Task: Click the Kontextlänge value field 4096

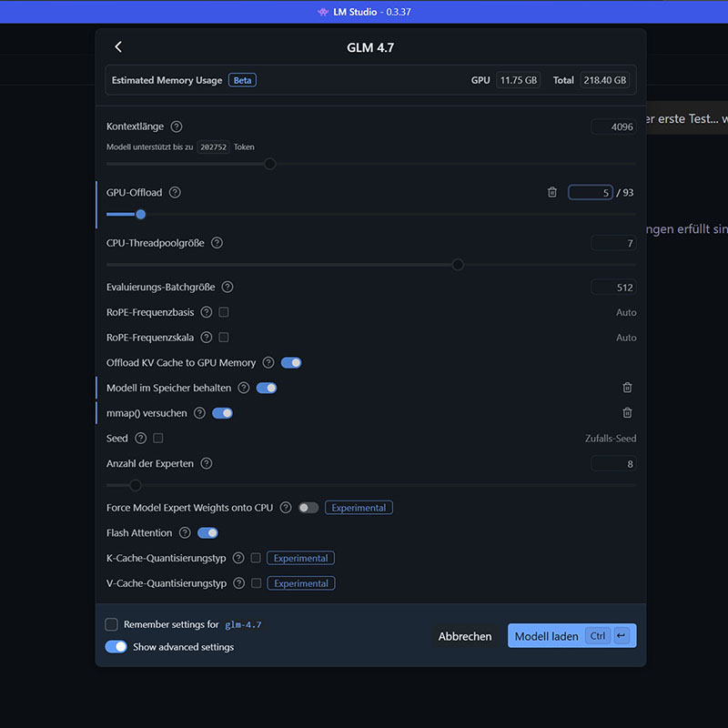Action: [x=613, y=126]
